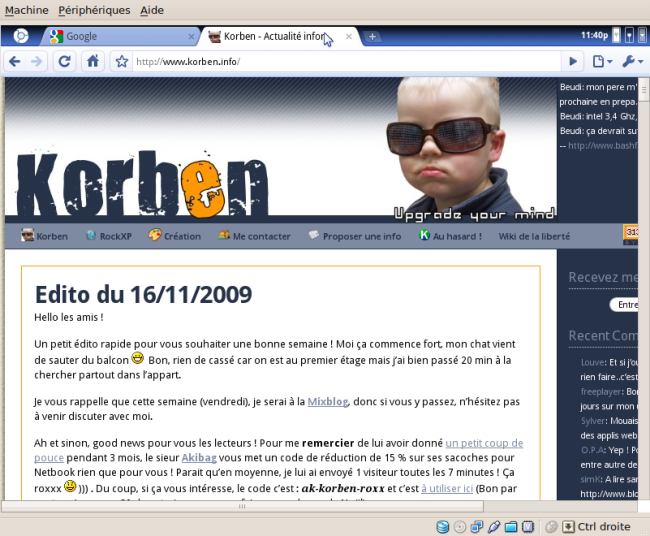The image size is (650, 536).
Task: Open the Me contacter page
Action: coord(262,236)
